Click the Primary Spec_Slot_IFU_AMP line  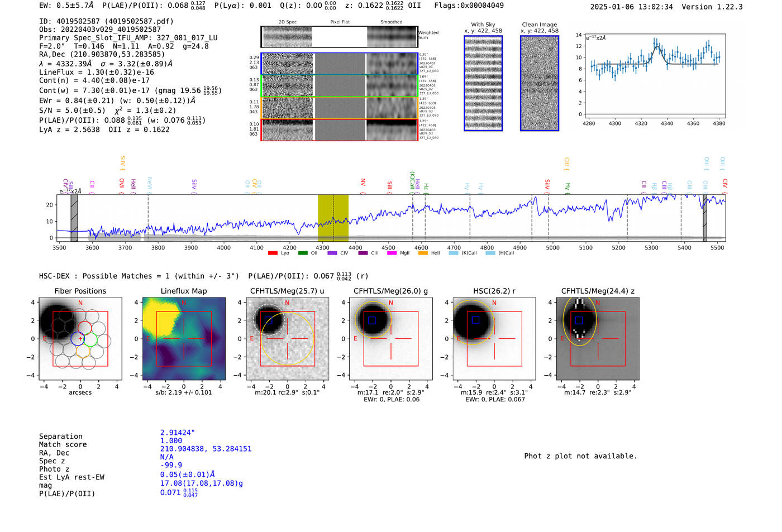click(128, 38)
